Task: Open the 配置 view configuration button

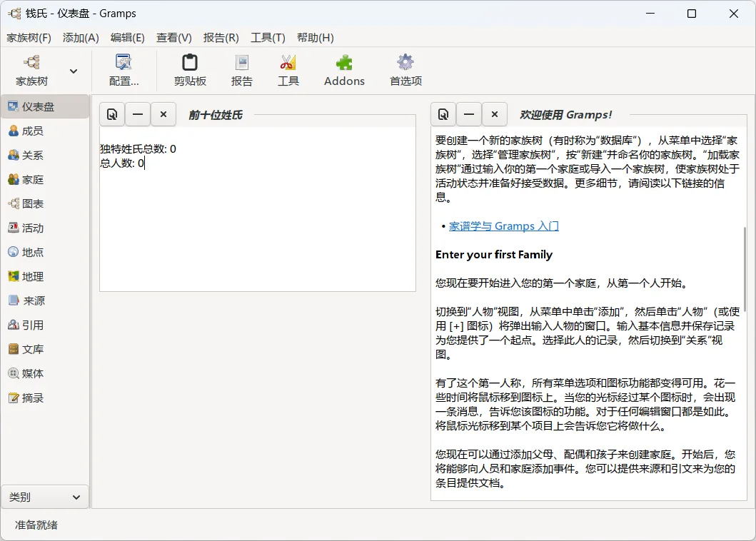Action: 124,71
